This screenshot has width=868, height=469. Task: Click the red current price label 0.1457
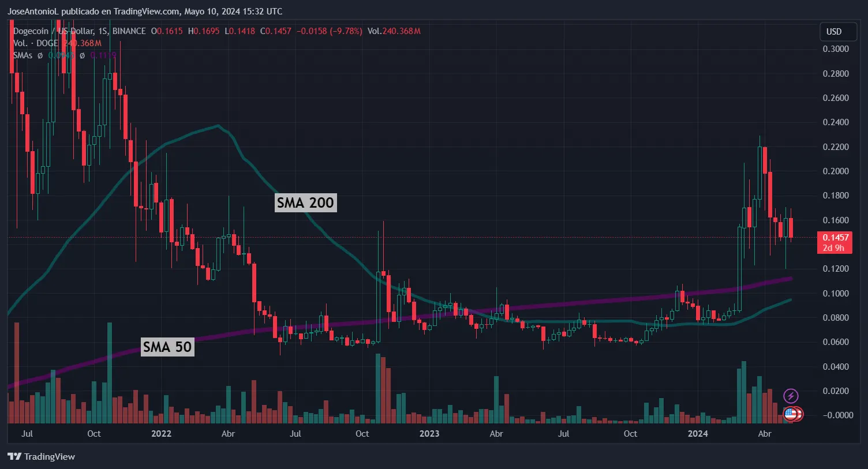pos(834,237)
